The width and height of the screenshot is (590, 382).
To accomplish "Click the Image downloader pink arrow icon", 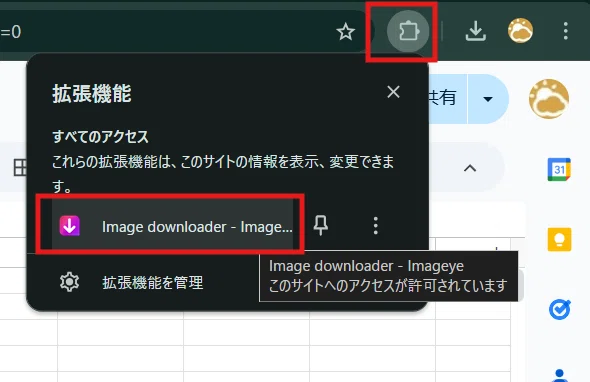I will click(70, 226).
